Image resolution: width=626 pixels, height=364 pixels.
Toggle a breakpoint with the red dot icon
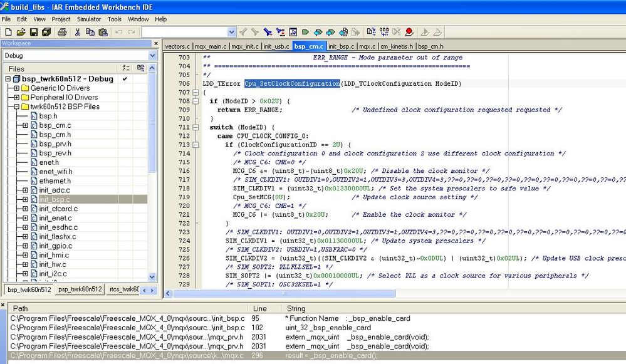pos(409,32)
